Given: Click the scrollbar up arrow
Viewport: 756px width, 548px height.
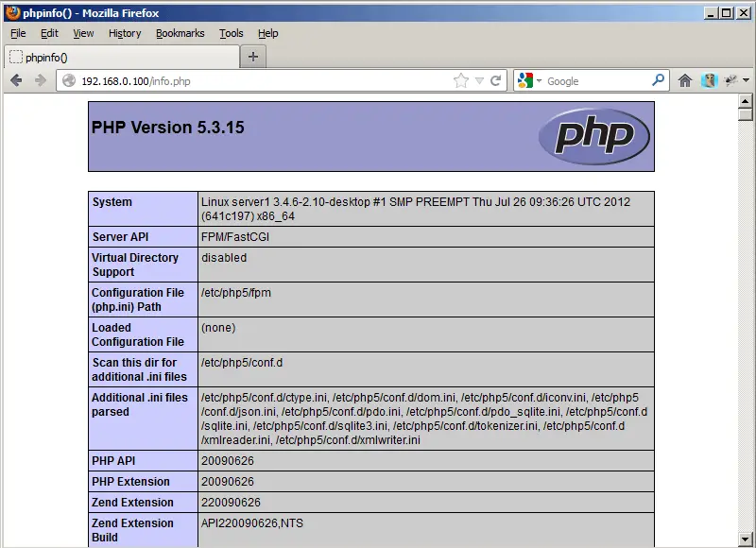Looking at the screenshot, I should [x=746, y=101].
